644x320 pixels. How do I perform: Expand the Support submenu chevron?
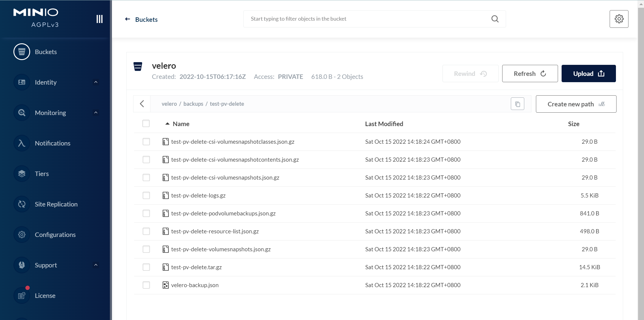[96, 265]
